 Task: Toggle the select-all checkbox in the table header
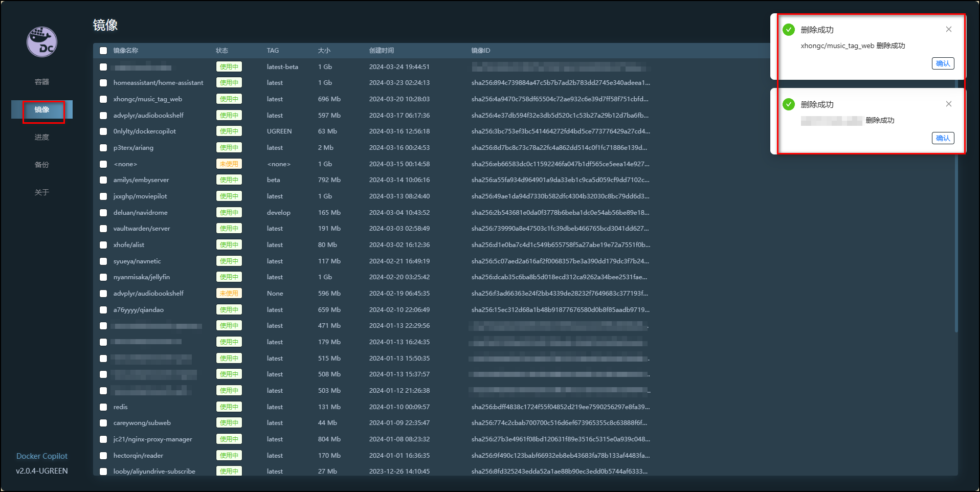[x=103, y=51]
